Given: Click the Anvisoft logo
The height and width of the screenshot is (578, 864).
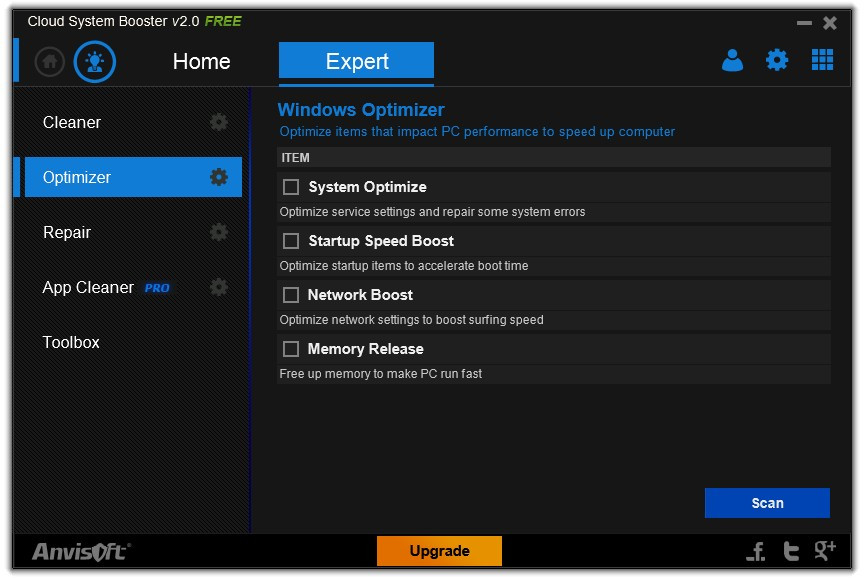Looking at the screenshot, I should coord(81,552).
